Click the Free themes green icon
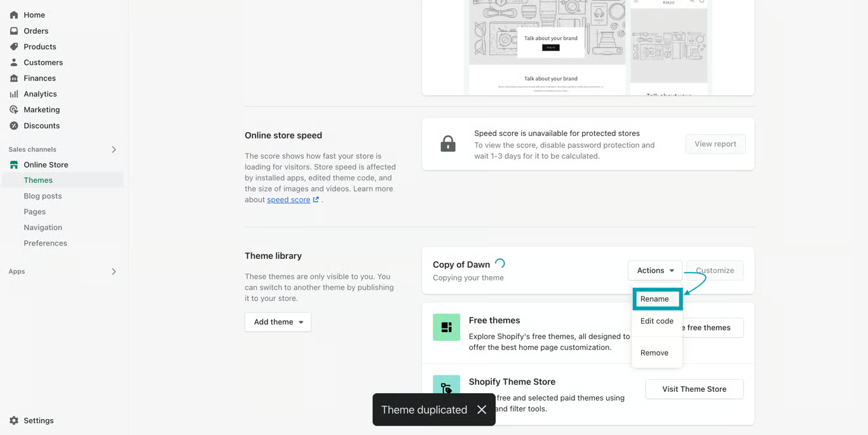868x435 pixels. [446, 327]
